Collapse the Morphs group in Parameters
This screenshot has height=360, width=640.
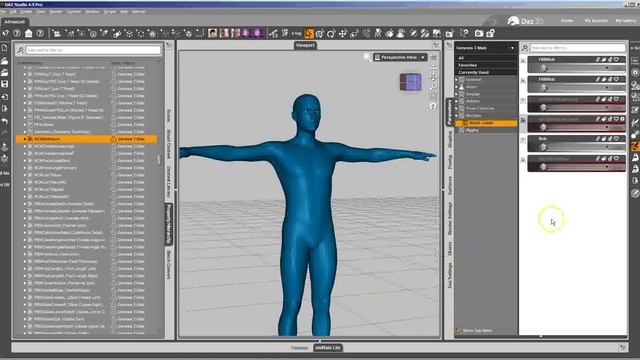tap(456, 116)
